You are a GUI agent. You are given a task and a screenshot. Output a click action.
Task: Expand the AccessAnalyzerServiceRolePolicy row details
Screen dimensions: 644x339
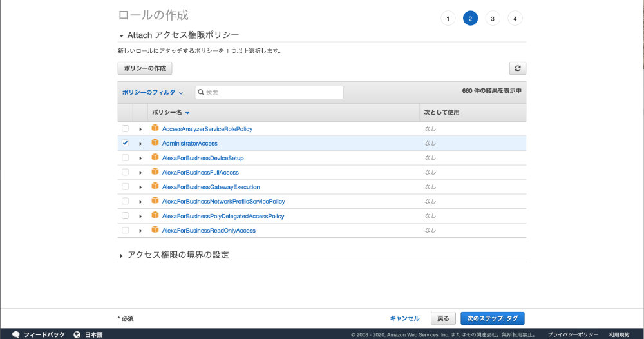140,129
